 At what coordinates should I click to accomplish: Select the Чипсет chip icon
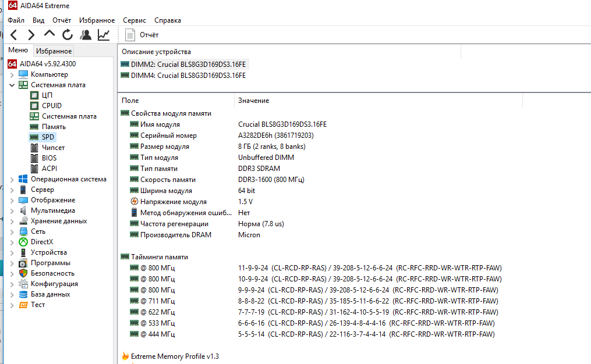point(34,148)
